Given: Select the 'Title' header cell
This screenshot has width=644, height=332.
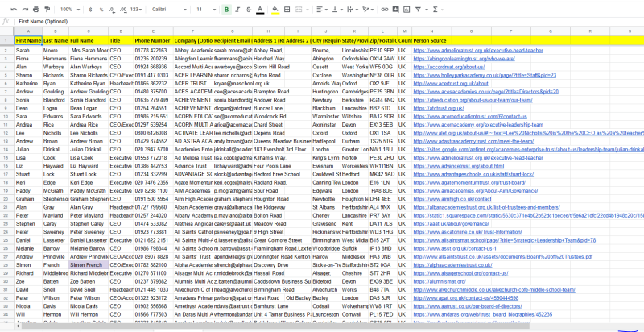Looking at the screenshot, I should point(121,40).
